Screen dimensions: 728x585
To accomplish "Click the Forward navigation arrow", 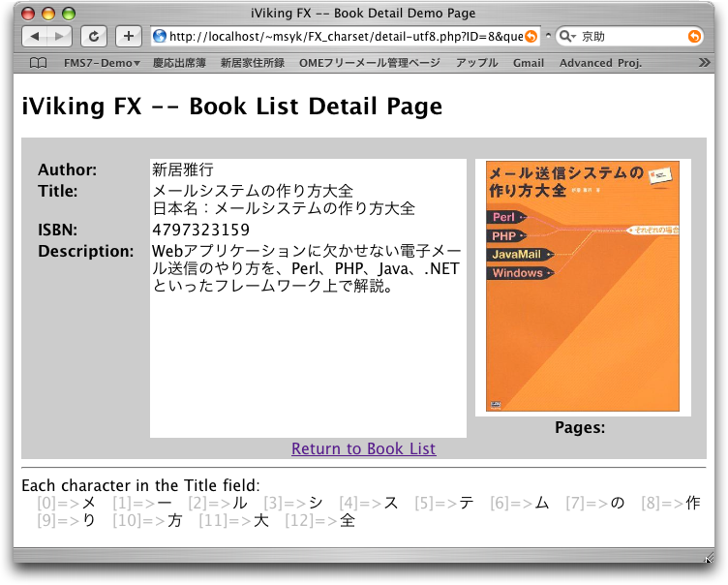I will pyautogui.click(x=59, y=37).
